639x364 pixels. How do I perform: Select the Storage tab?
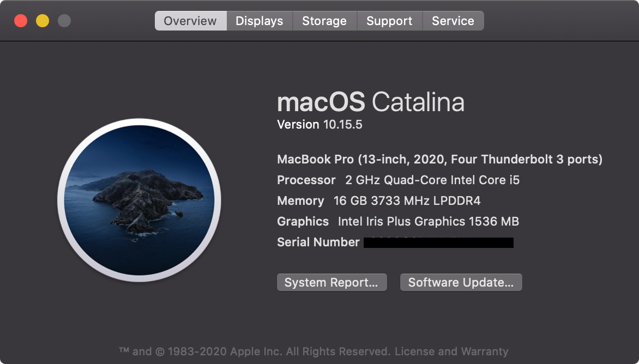[324, 21]
